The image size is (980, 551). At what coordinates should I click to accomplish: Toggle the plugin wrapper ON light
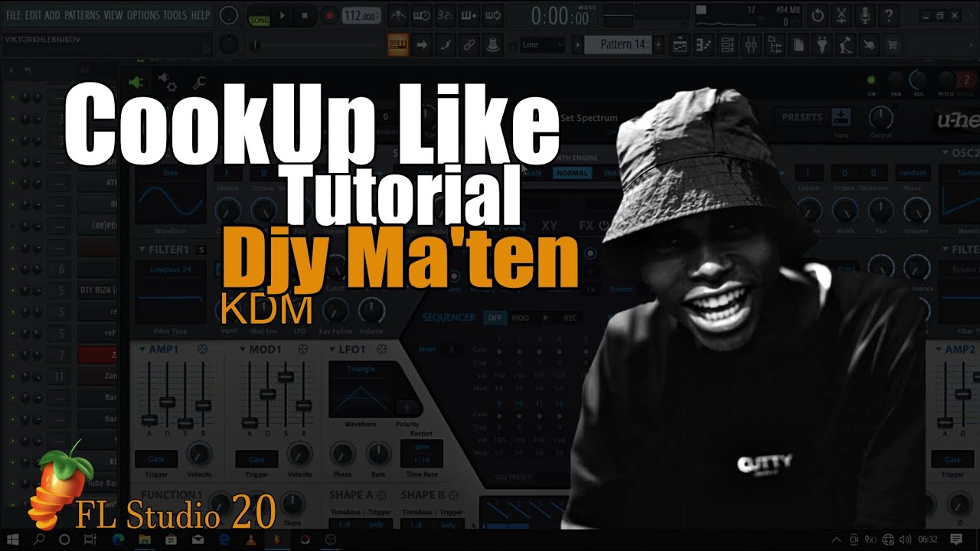871,80
